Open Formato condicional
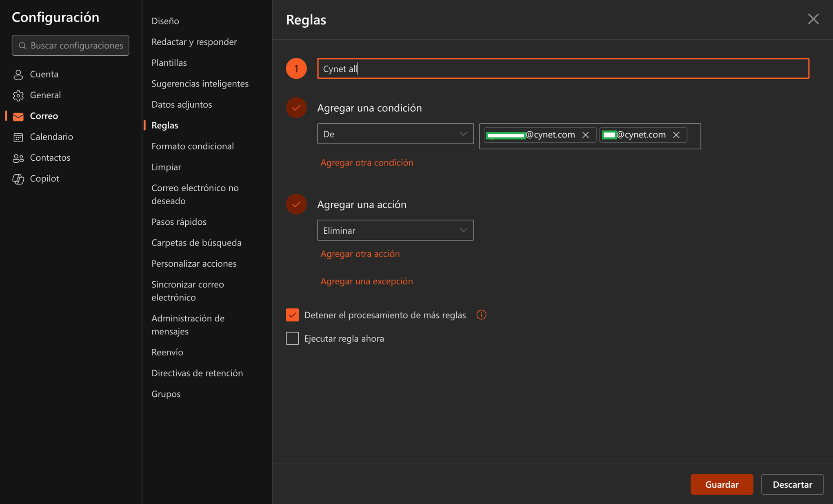This screenshot has width=833, height=504. pos(192,146)
